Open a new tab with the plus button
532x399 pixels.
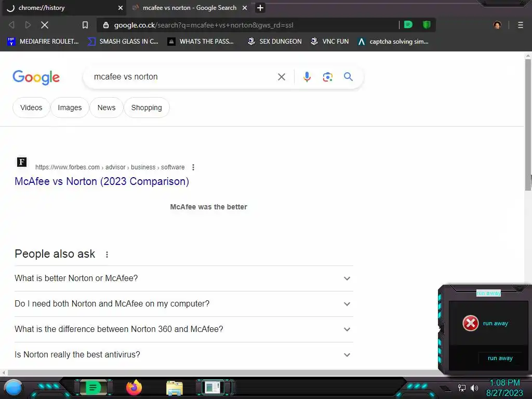[260, 8]
